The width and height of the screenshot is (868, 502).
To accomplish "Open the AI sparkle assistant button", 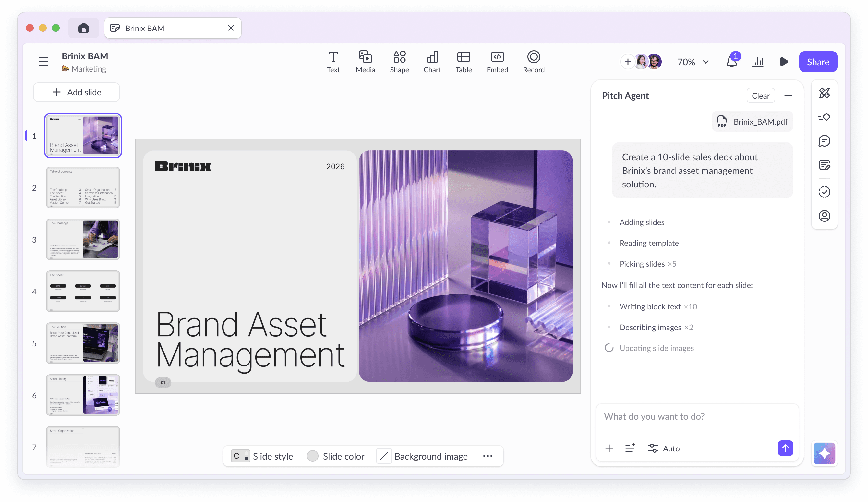I will pyautogui.click(x=824, y=453).
